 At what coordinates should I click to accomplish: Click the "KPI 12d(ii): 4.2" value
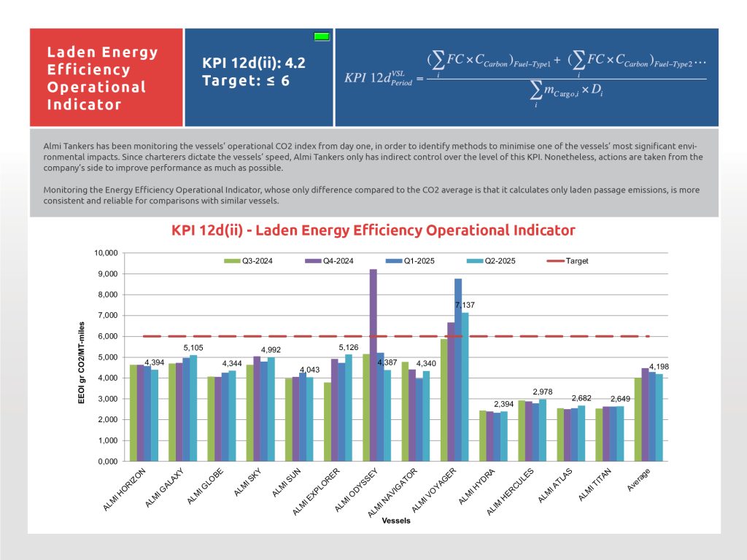(254, 63)
